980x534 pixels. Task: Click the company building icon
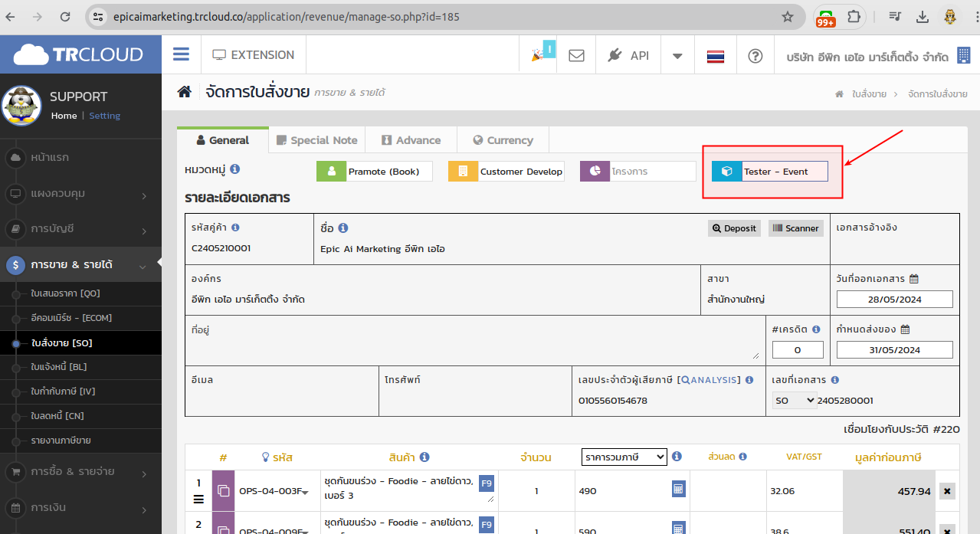(x=962, y=57)
